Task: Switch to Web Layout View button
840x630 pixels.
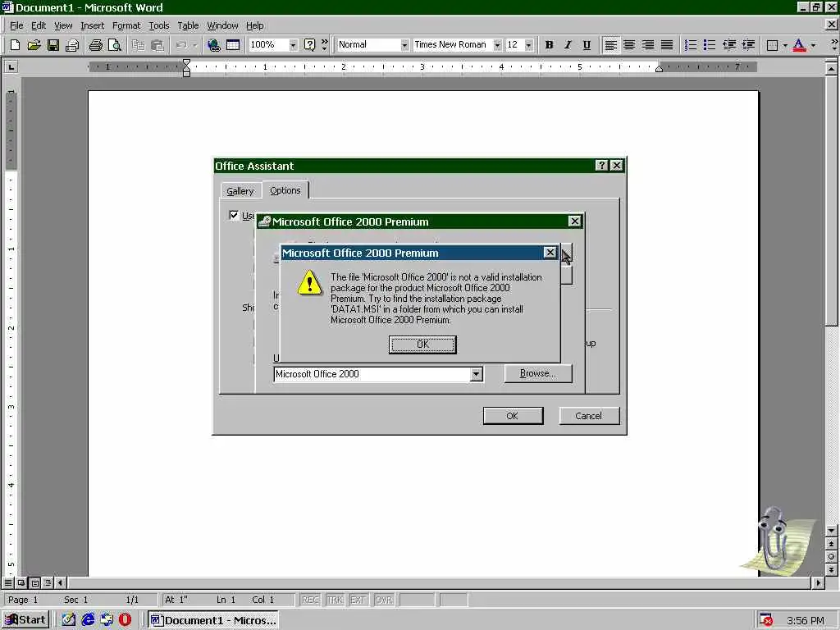Action: (21, 582)
